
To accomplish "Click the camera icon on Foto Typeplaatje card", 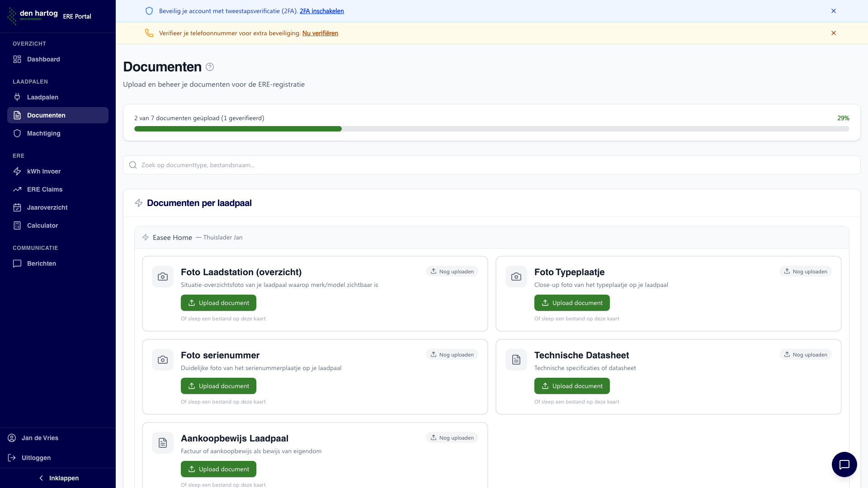I will [516, 277].
